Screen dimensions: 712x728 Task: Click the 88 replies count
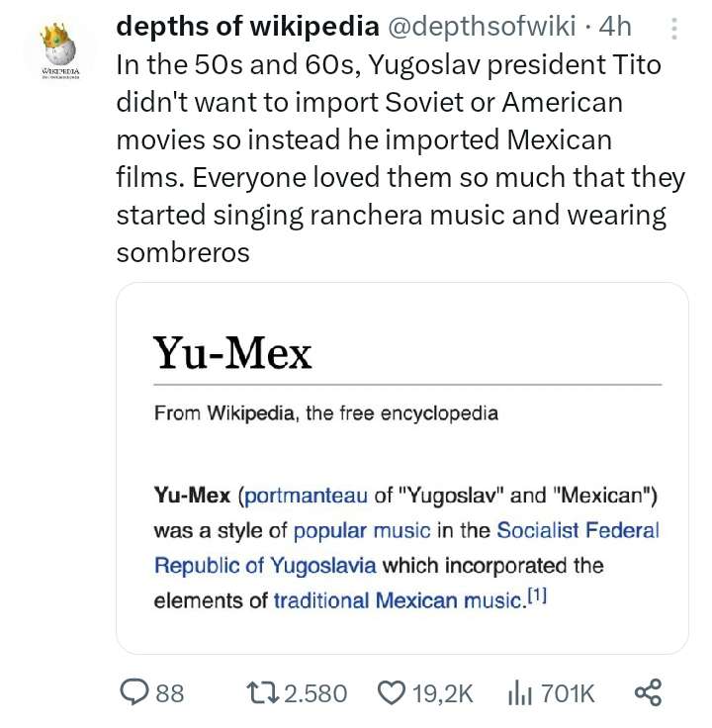(170, 693)
